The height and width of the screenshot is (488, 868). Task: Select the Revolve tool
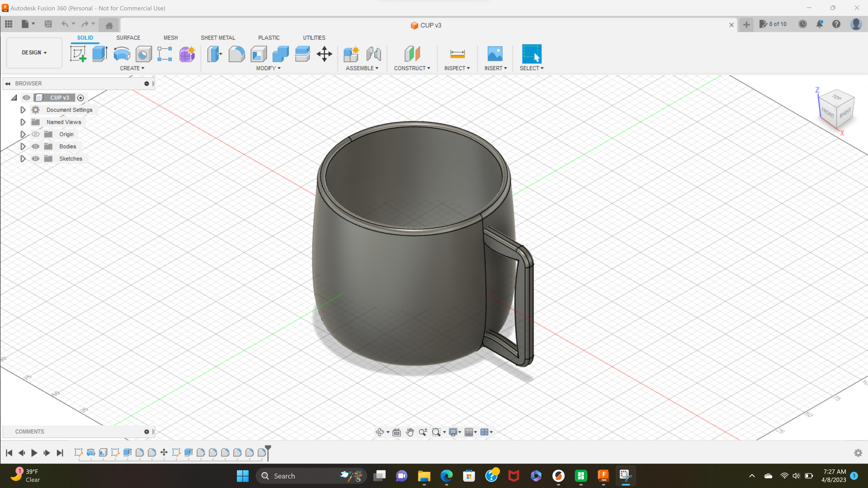pyautogui.click(x=122, y=54)
